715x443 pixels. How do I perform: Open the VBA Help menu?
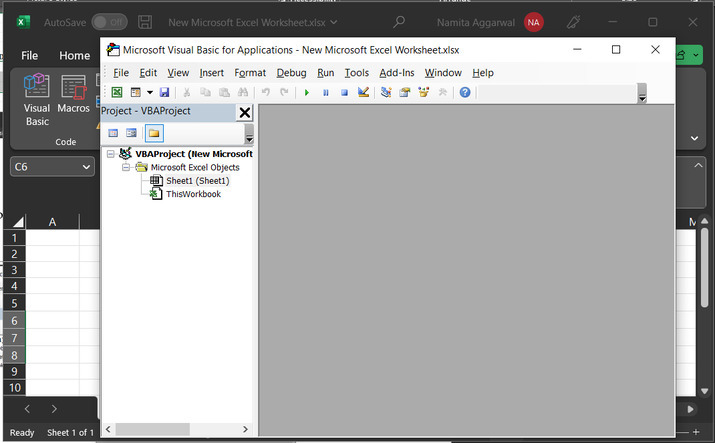click(x=483, y=73)
